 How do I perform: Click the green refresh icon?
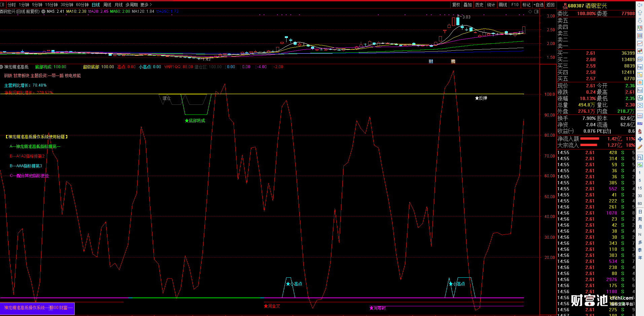640,165
